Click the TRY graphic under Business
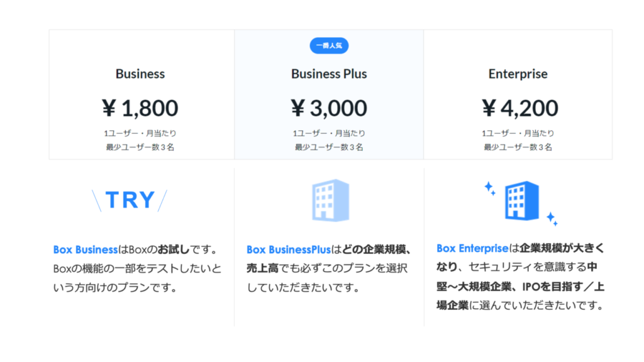This screenshot has width=644, height=362. pos(130,200)
